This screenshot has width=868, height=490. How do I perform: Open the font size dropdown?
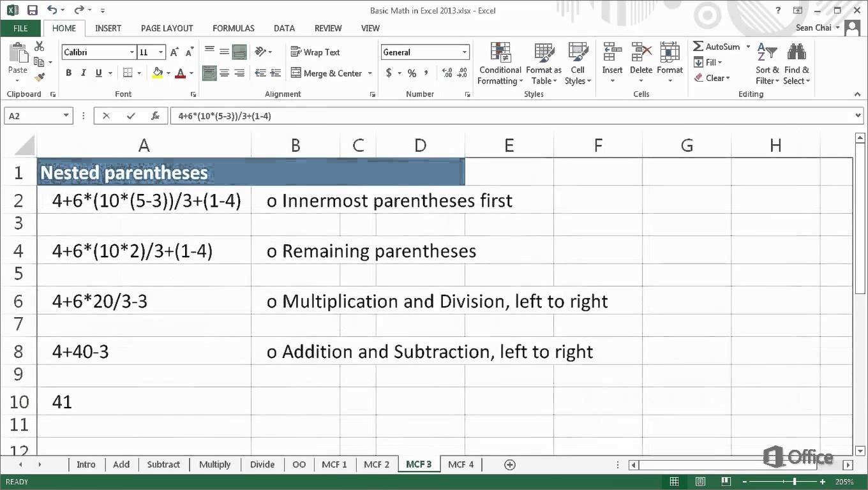(x=161, y=52)
